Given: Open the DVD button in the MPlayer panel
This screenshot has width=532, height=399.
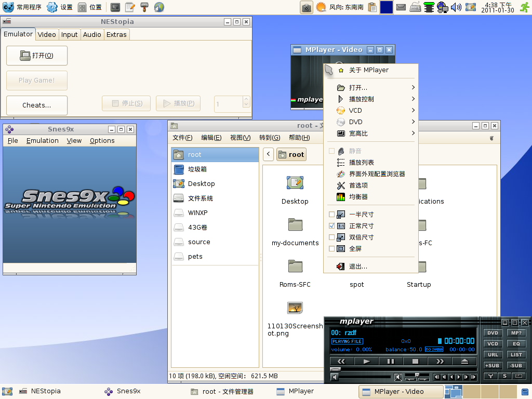Looking at the screenshot, I should 493,333.
